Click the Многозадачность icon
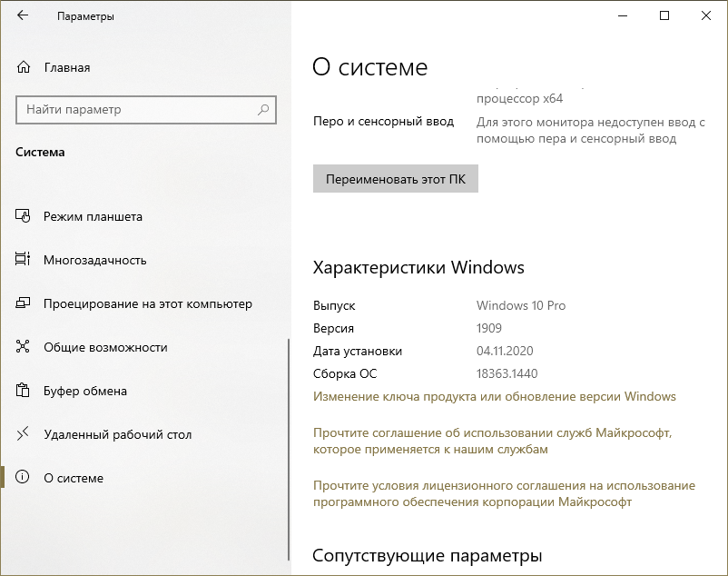 [x=24, y=261]
